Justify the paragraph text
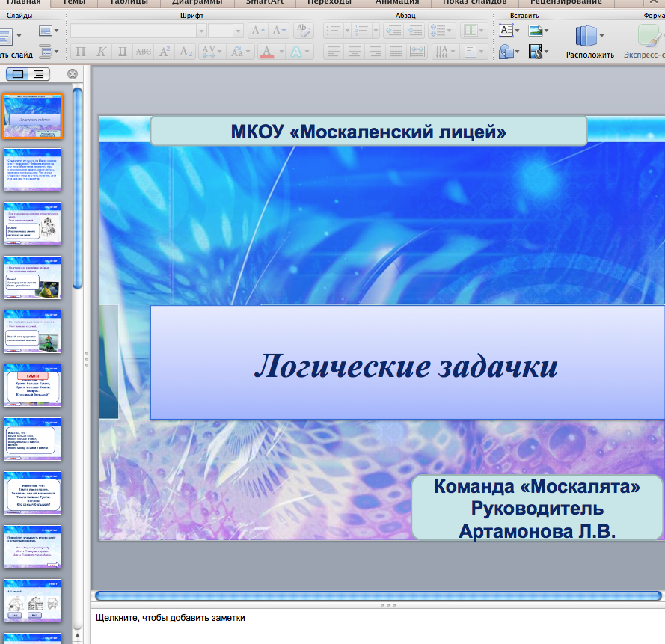The image size is (665, 644). click(396, 52)
